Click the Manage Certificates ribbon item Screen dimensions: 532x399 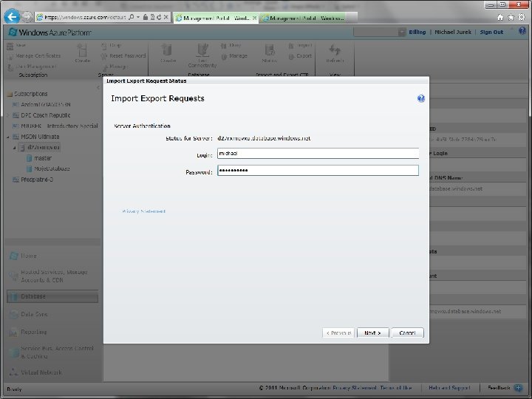point(34,55)
